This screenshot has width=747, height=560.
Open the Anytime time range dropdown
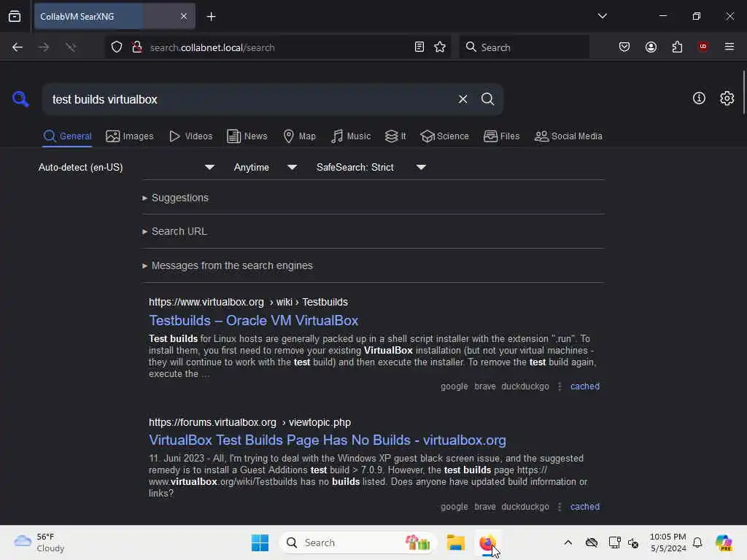(266, 168)
